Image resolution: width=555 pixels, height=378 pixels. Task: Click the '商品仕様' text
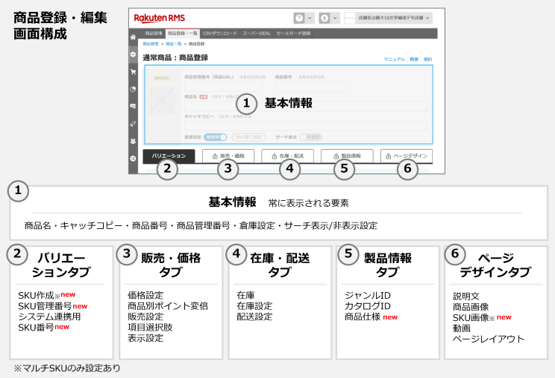tap(362, 317)
